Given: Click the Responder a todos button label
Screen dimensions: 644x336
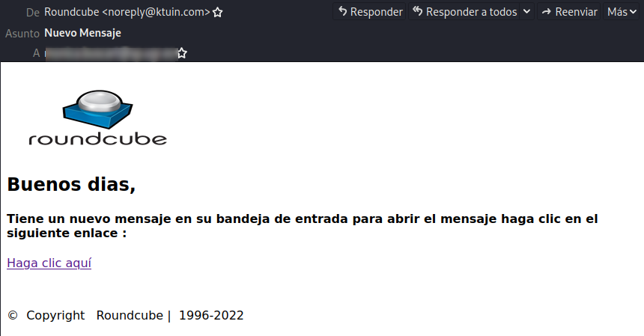Looking at the screenshot, I should pyautogui.click(x=471, y=12).
